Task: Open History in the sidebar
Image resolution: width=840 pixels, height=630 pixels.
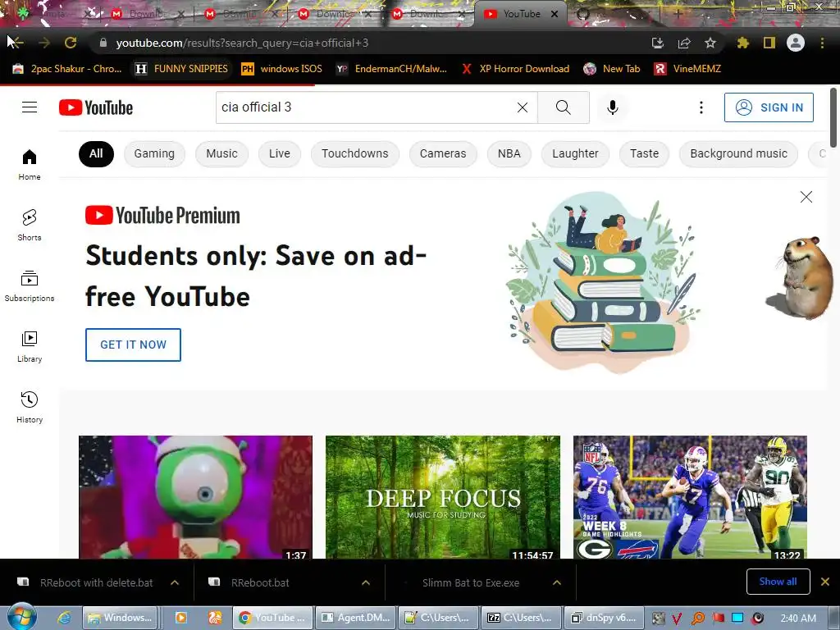Action: point(30,407)
